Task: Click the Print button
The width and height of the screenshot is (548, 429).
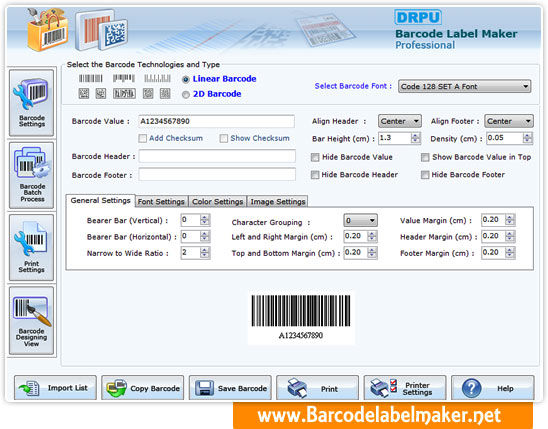Action: click(317, 388)
